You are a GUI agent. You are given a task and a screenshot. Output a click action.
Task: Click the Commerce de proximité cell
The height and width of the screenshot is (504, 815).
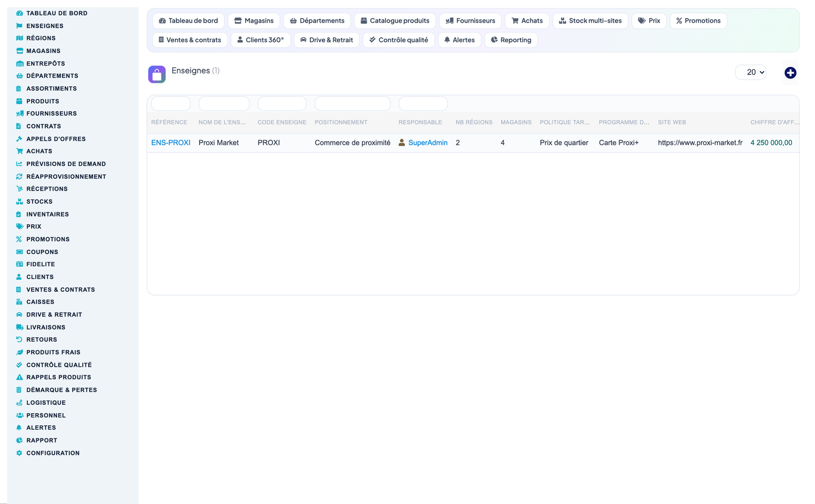point(353,143)
